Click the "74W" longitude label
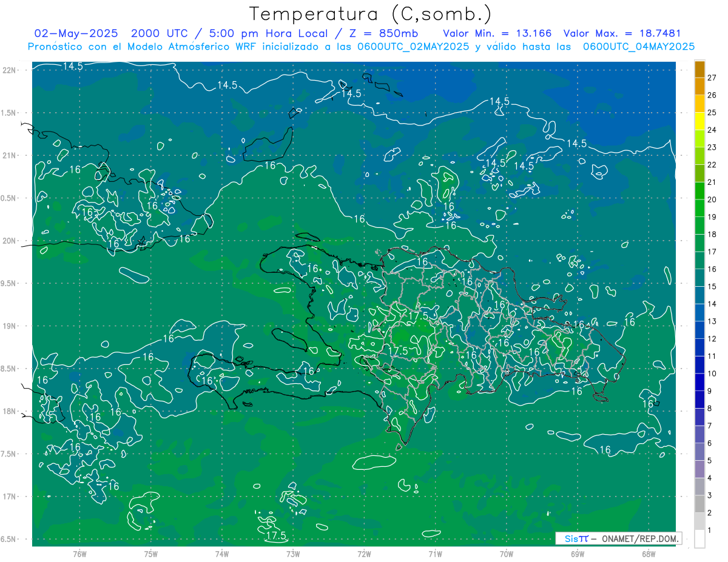The width and height of the screenshot is (728, 562). [x=222, y=554]
